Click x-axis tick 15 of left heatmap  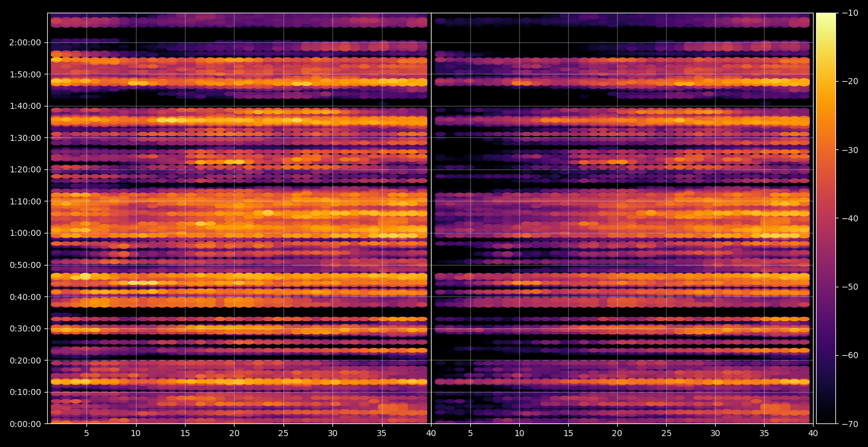click(185, 433)
